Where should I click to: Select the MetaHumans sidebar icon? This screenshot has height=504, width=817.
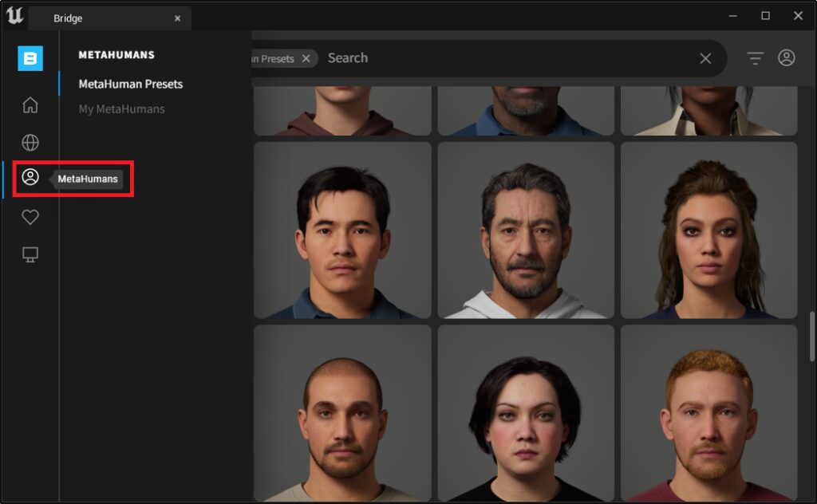(30, 177)
